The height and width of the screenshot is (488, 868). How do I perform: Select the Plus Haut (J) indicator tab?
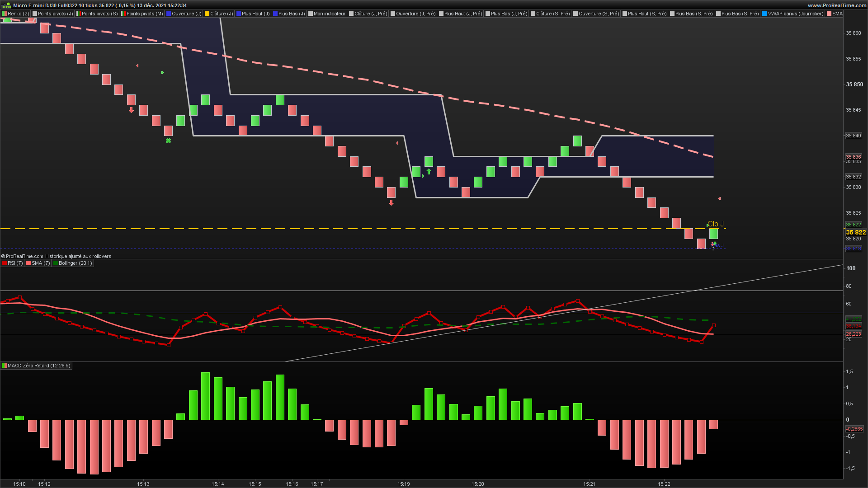(255, 14)
